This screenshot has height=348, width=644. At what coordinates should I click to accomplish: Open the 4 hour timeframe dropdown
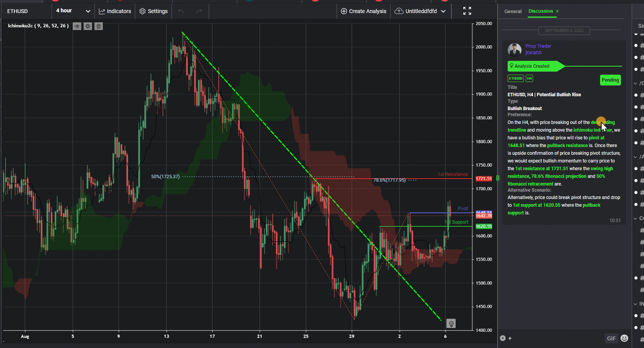tap(73, 11)
